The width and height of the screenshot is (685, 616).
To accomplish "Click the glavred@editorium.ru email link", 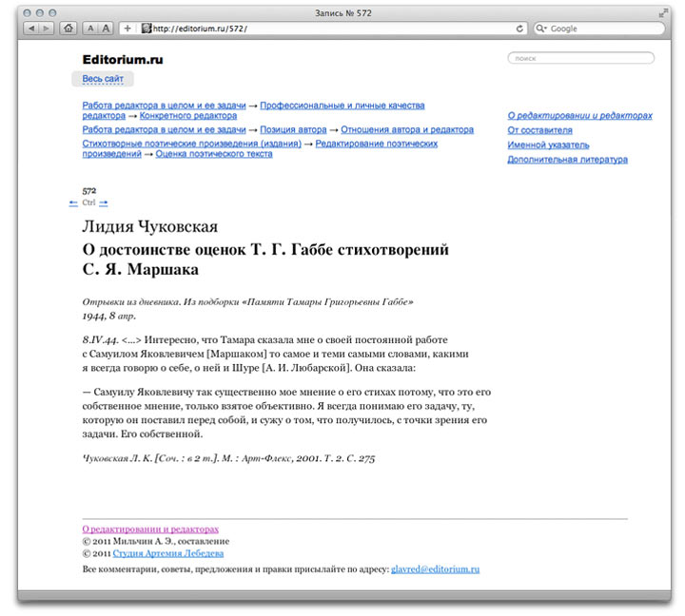I will coord(435,568).
